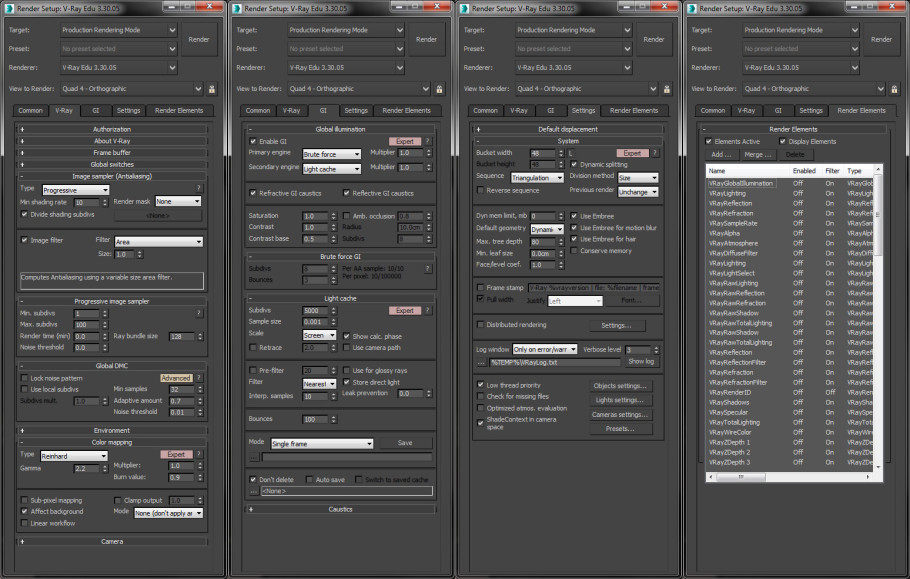Open the color mapping Type dropdown (Reinhard)
Viewport: 910px width, 579px height.
[74, 456]
